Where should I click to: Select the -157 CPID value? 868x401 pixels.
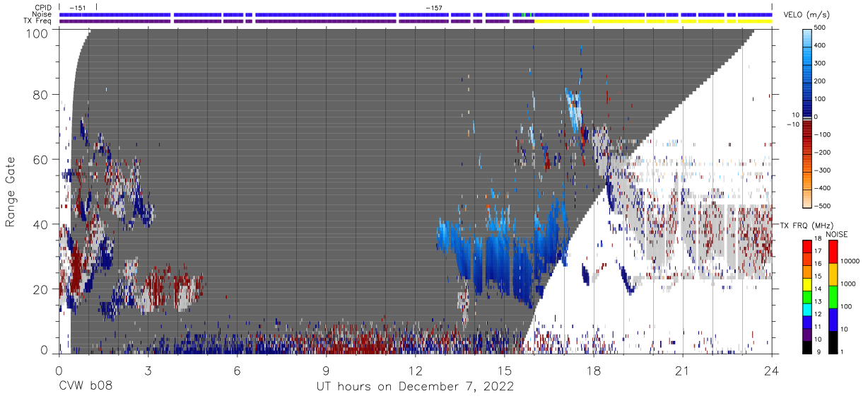click(x=434, y=8)
